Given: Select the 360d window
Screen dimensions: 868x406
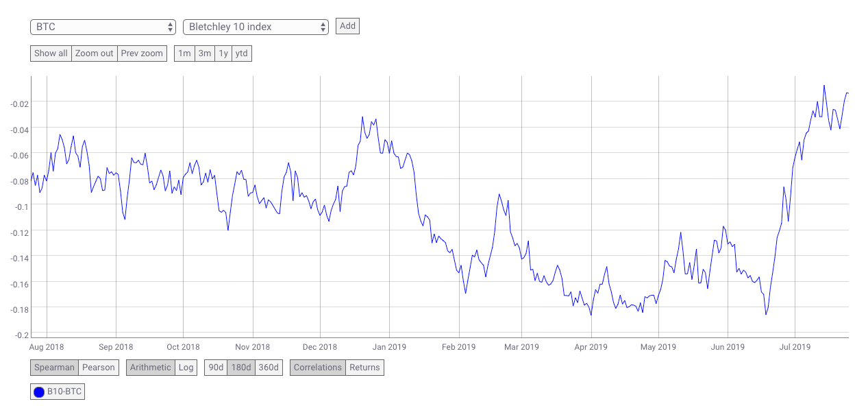Looking at the screenshot, I should [269, 368].
